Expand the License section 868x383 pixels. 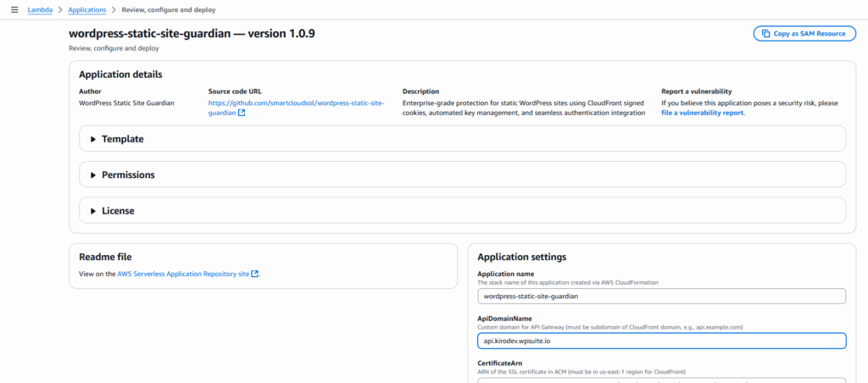click(462, 211)
